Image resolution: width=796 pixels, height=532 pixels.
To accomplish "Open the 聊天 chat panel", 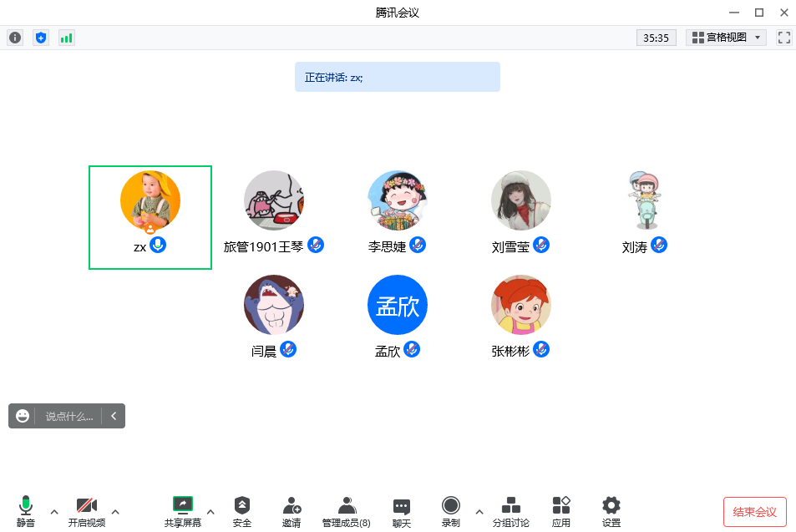I will pyautogui.click(x=402, y=512).
